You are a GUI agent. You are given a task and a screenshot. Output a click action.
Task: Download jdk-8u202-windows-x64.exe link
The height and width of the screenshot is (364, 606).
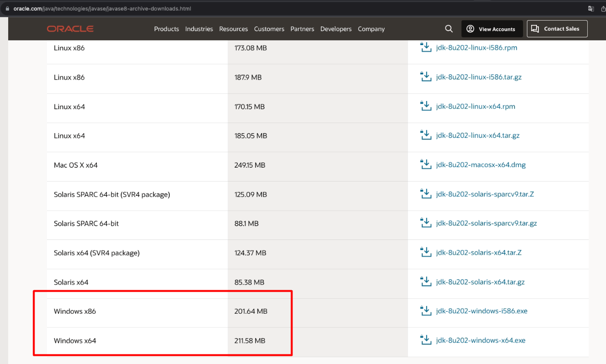[481, 341]
